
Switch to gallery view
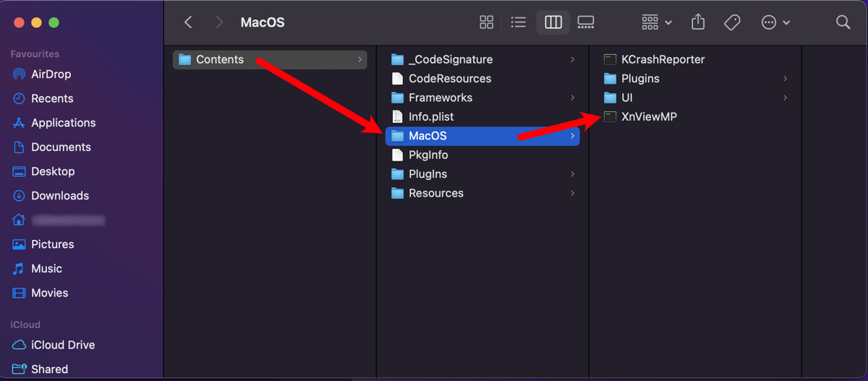pyautogui.click(x=586, y=22)
